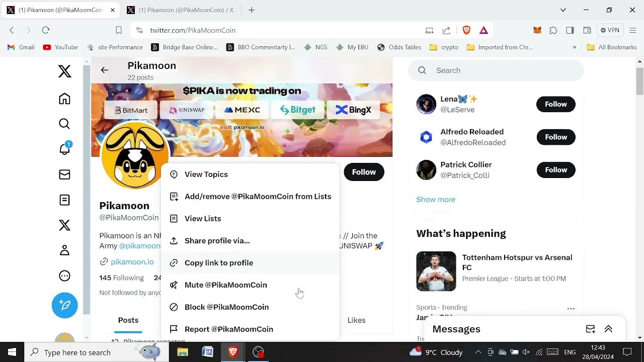Click Brave Shields lion icon in address bar
Screen dimensions: 644x362
[x=466, y=30]
